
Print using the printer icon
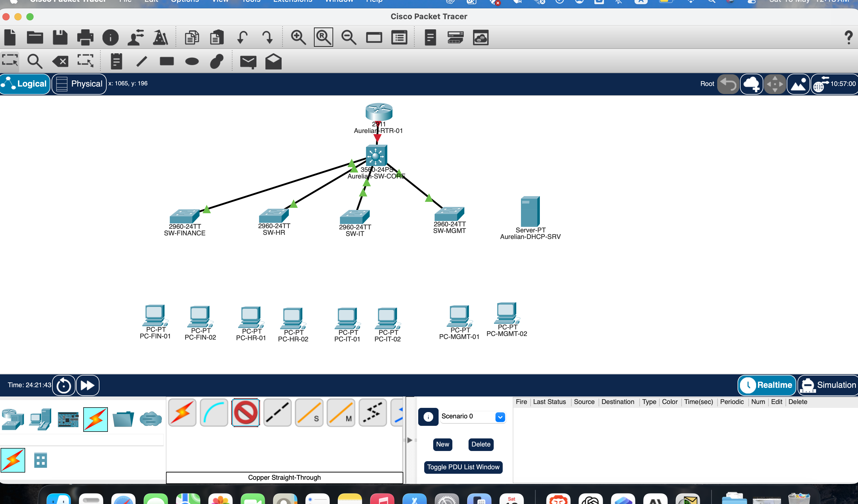click(85, 37)
